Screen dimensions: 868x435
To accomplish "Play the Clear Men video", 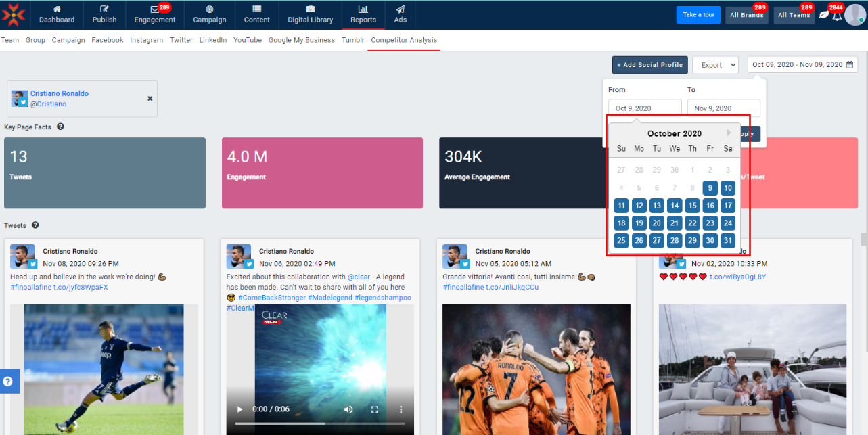I will tap(238, 409).
